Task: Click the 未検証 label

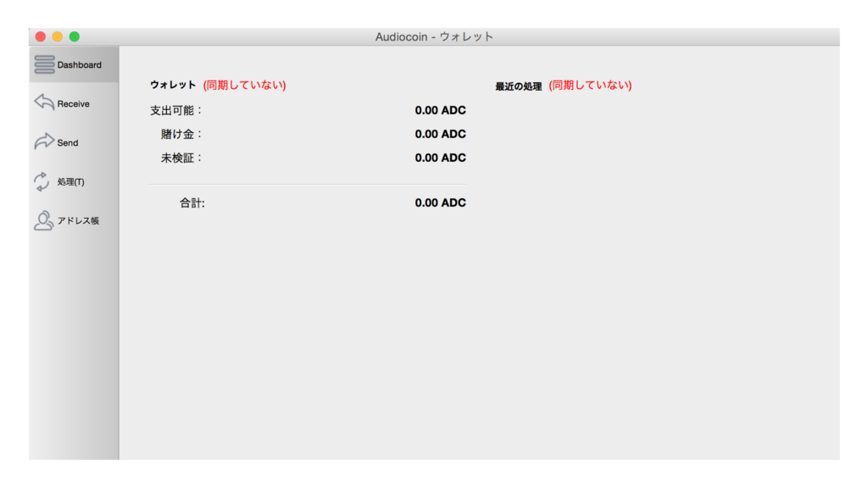Action: tap(181, 158)
